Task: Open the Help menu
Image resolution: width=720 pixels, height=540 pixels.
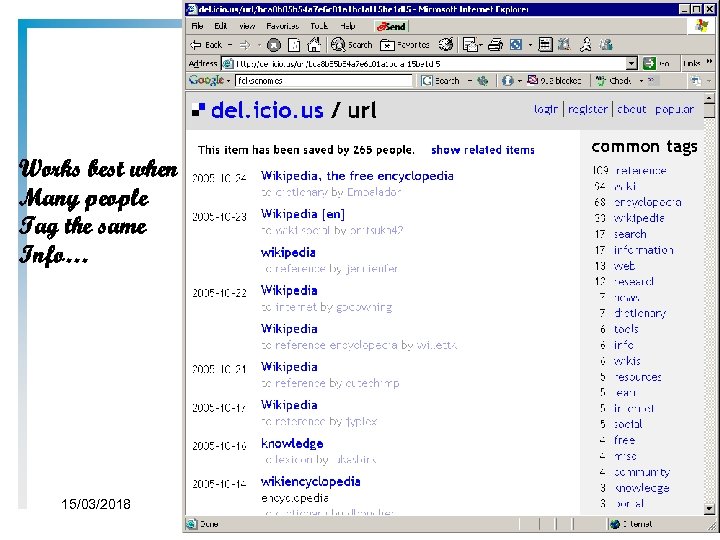Action: tap(348, 26)
